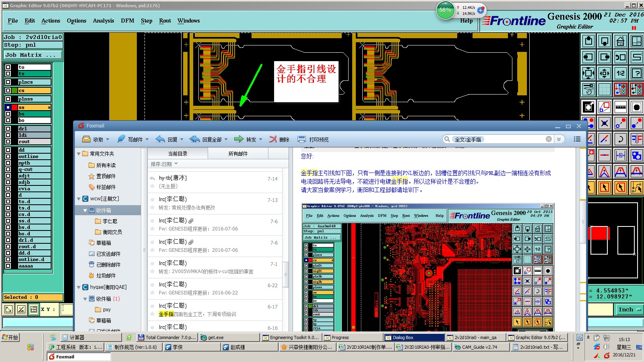Screen dimensions: 644x362
Task: Click the Foxmail message list scrollbar thumb
Action: 286,274
